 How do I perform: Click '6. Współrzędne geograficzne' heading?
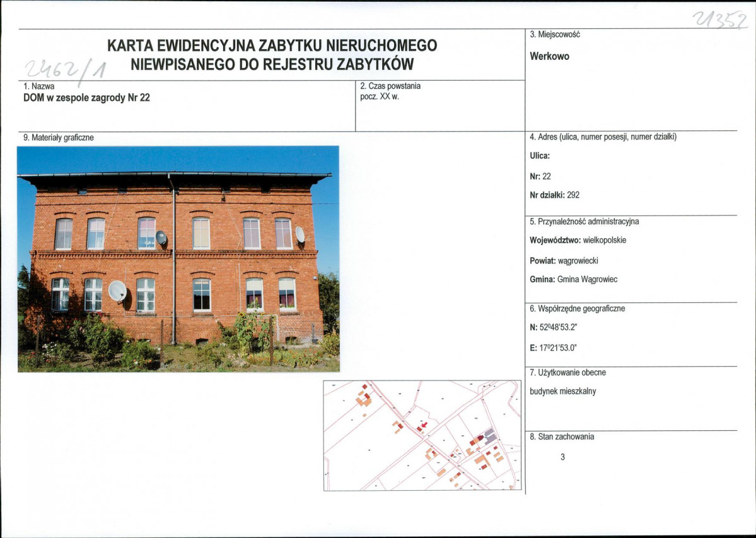pos(577,309)
